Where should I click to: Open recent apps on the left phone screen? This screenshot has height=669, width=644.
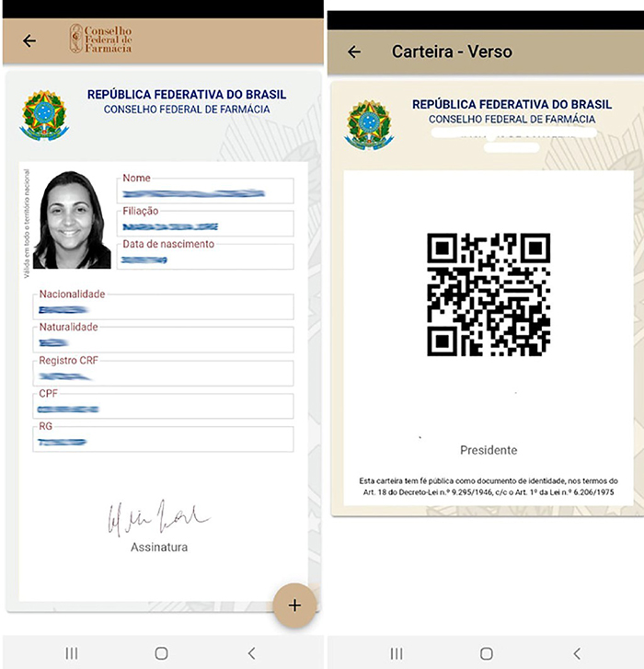72,652
